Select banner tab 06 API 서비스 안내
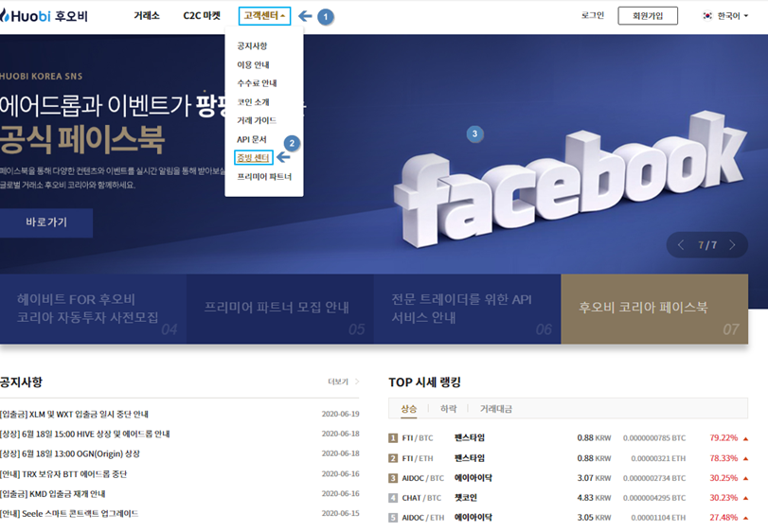Screen dimensions: 768x532 (467, 309)
